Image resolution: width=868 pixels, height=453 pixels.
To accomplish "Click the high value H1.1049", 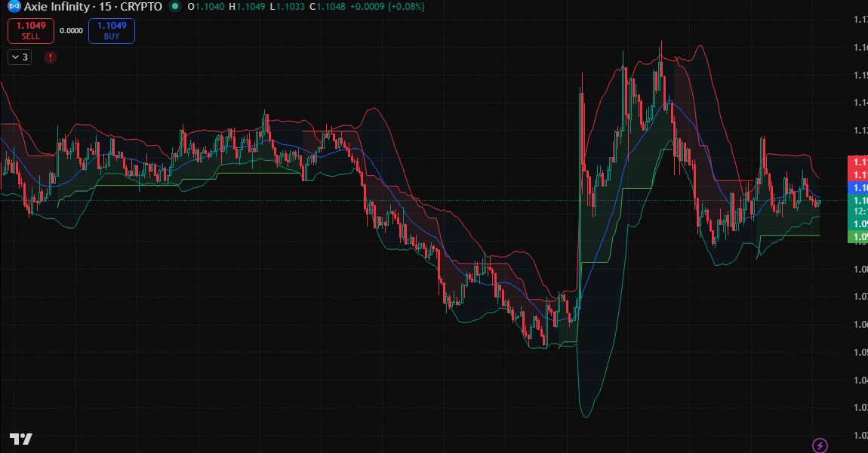I will pyautogui.click(x=247, y=7).
